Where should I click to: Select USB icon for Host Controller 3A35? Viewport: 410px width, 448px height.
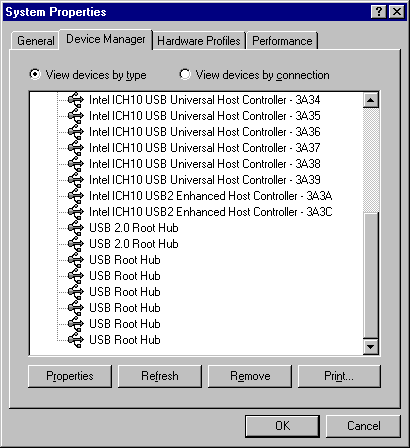[x=76, y=116]
